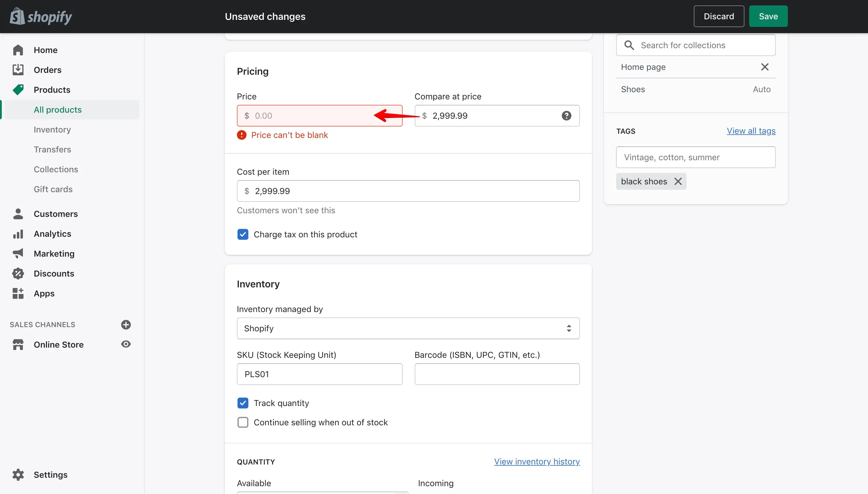The width and height of the screenshot is (868, 494).
Task: Add a sales channel with plus icon
Action: coord(126,325)
